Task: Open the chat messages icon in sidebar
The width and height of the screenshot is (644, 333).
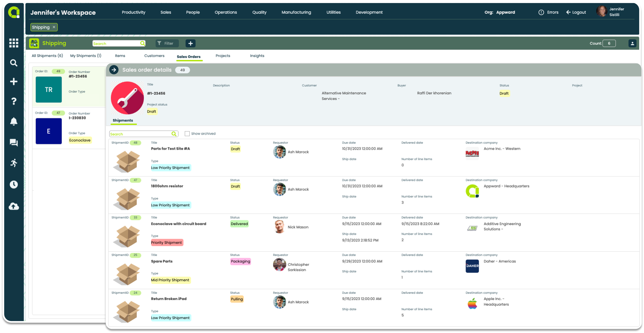Action: 14,142
